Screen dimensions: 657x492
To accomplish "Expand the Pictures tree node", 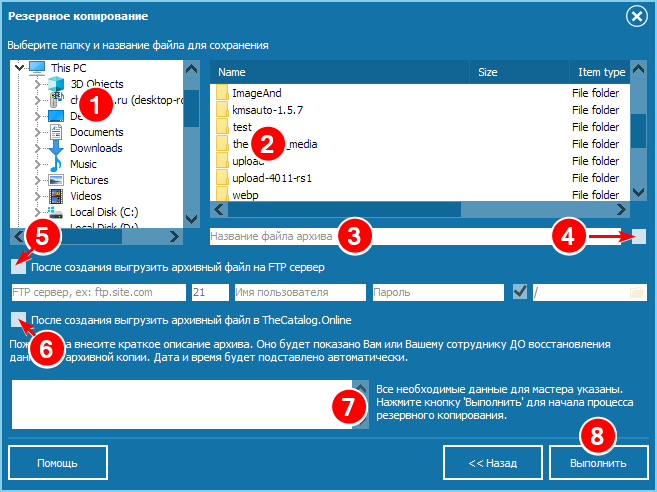I will click(37, 180).
